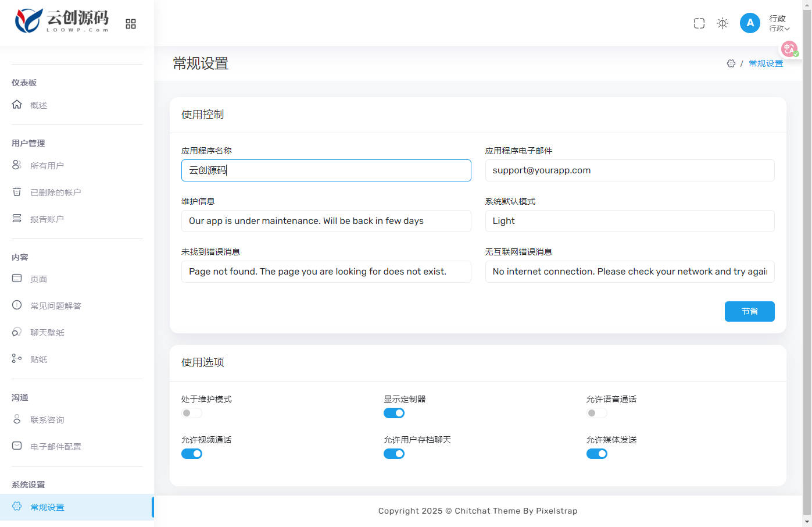Click the Copyright 2025 footer text

point(478,511)
